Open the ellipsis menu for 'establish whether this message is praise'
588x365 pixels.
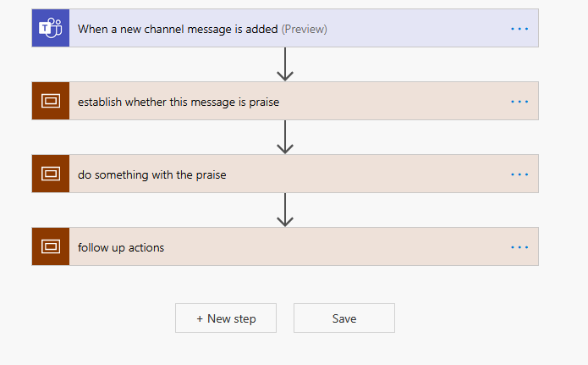519,102
